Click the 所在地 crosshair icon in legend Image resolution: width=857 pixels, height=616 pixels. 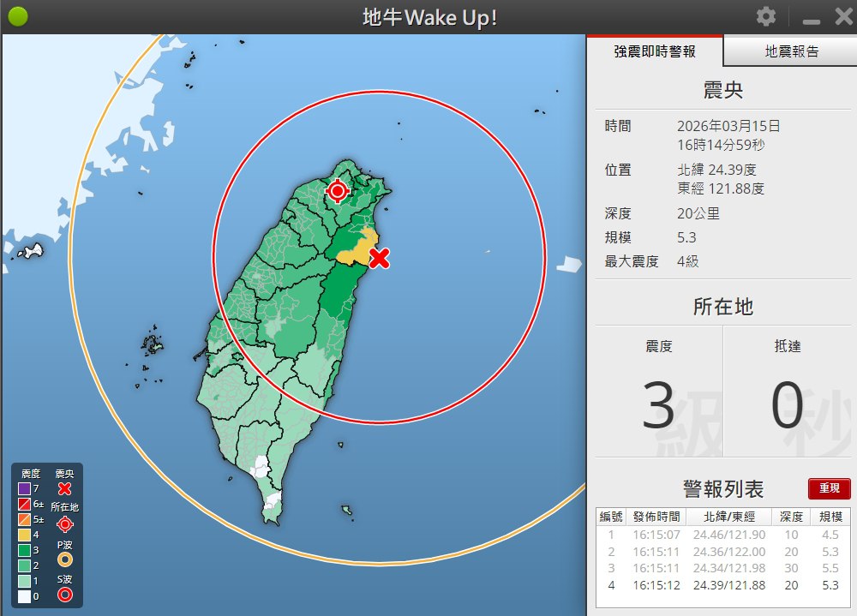[x=64, y=524]
